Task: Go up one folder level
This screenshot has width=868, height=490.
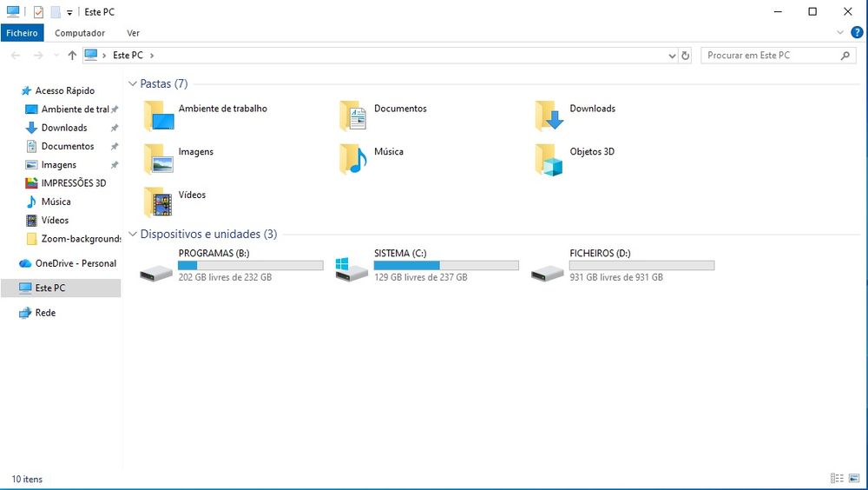Action: (72, 56)
